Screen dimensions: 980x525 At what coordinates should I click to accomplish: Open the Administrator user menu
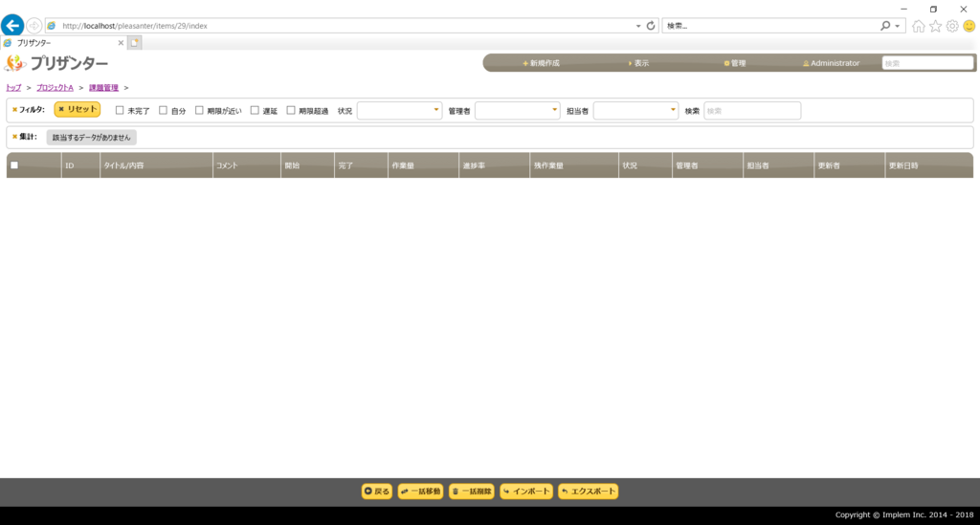coord(832,63)
